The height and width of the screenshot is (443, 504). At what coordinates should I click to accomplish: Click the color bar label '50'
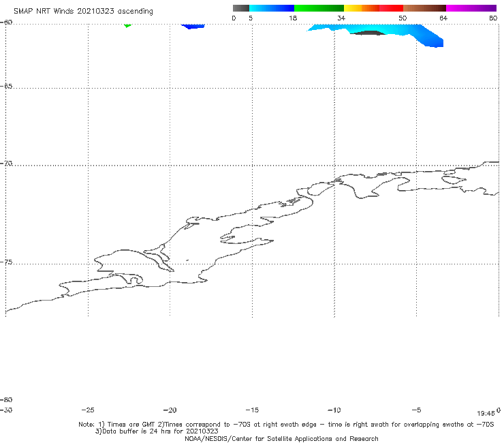[403, 18]
